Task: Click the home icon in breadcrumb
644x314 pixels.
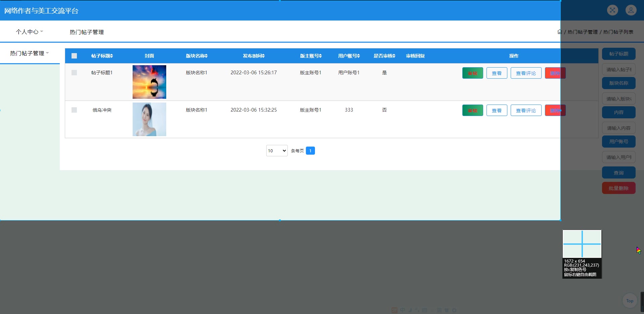Action: click(x=559, y=32)
